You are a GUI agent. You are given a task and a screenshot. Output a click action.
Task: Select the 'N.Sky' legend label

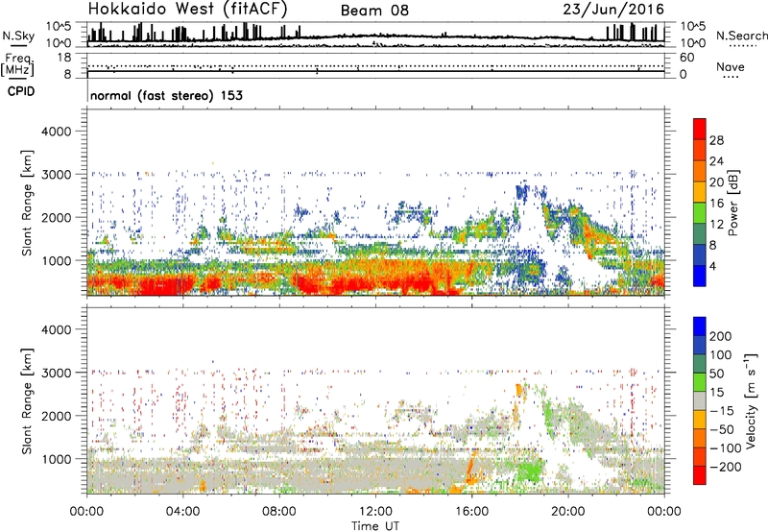pyautogui.click(x=18, y=36)
